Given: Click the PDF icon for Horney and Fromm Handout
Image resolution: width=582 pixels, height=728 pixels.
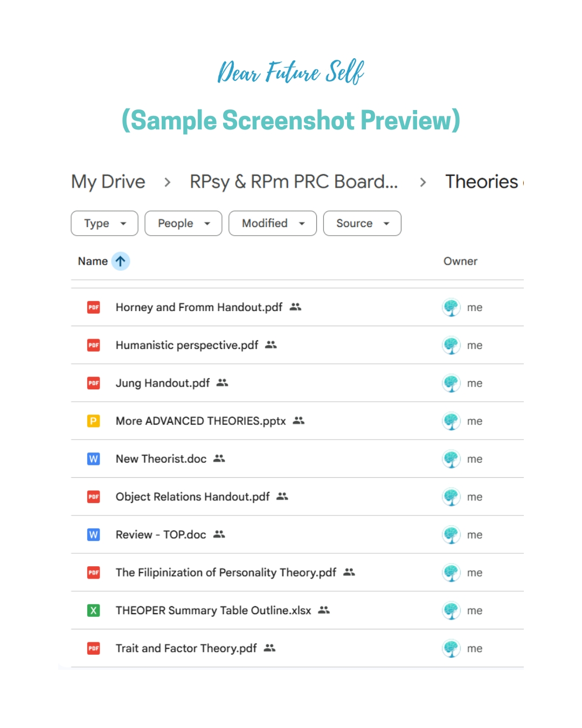Looking at the screenshot, I should click(94, 307).
